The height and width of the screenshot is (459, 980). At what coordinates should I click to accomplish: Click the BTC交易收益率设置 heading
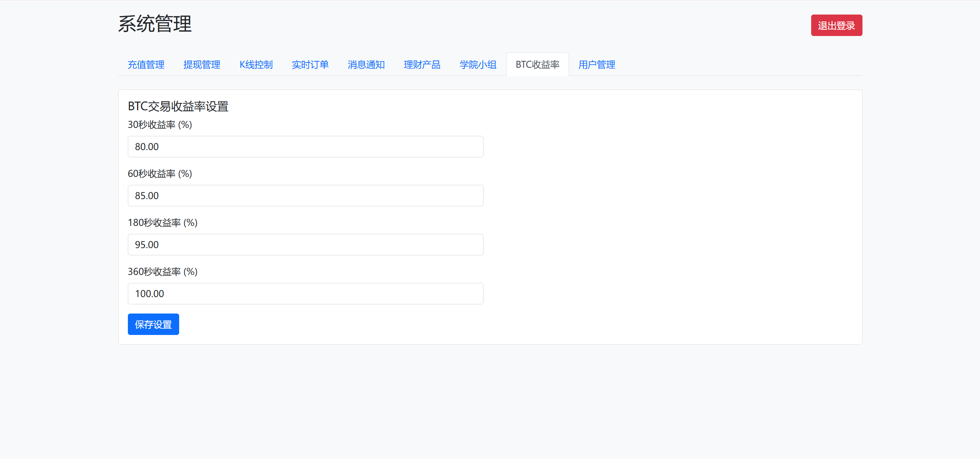point(178,106)
